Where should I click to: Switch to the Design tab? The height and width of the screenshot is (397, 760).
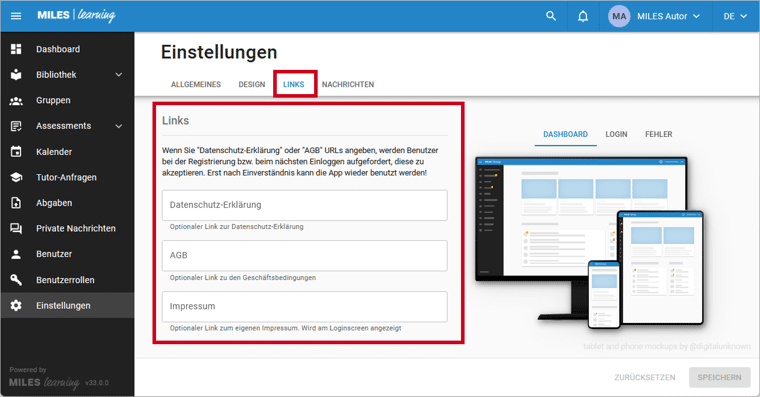252,84
